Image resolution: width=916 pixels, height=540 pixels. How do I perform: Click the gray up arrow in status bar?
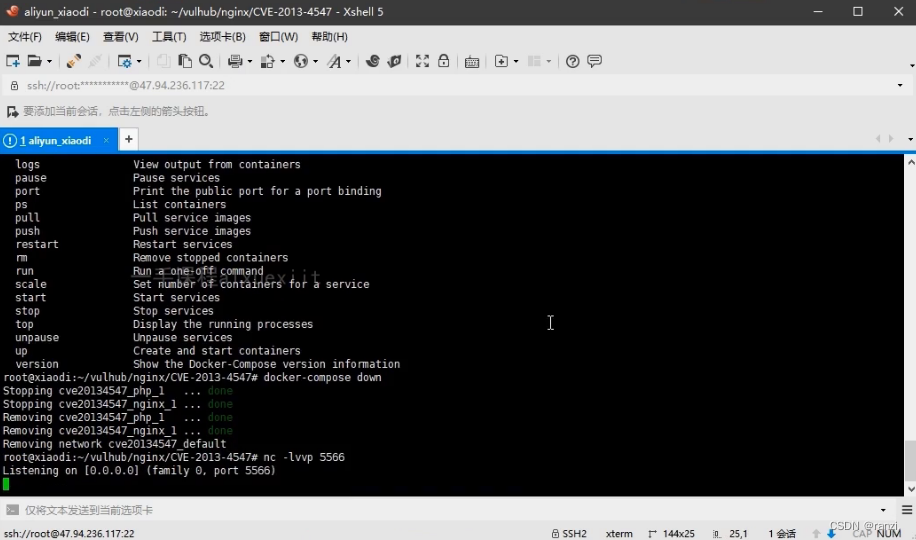pos(816,534)
